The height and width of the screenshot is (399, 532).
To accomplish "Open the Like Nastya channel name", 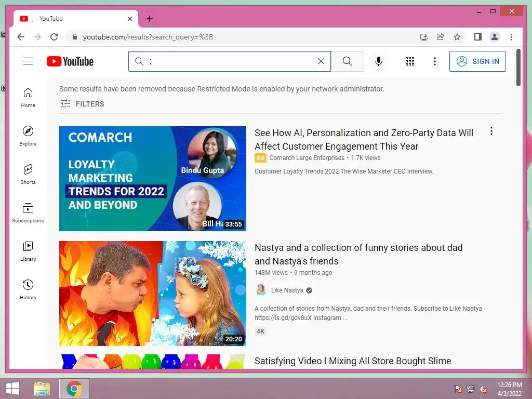I will pyautogui.click(x=287, y=290).
